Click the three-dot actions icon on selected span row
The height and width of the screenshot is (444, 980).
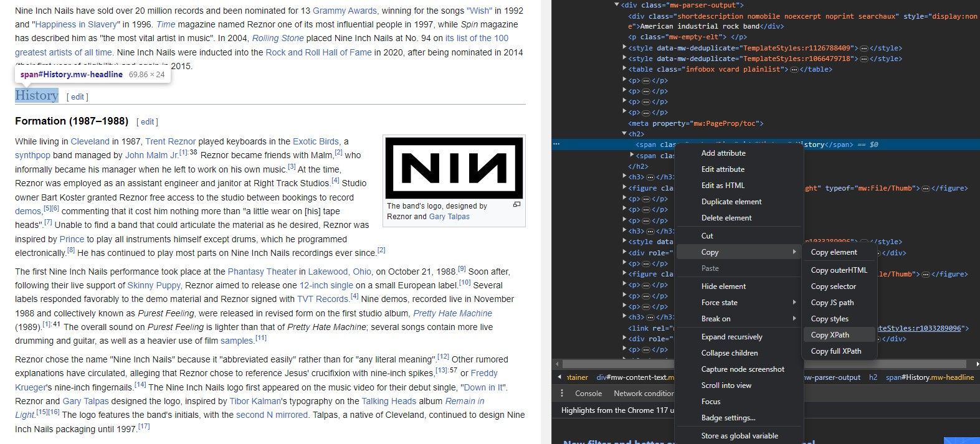pos(556,144)
